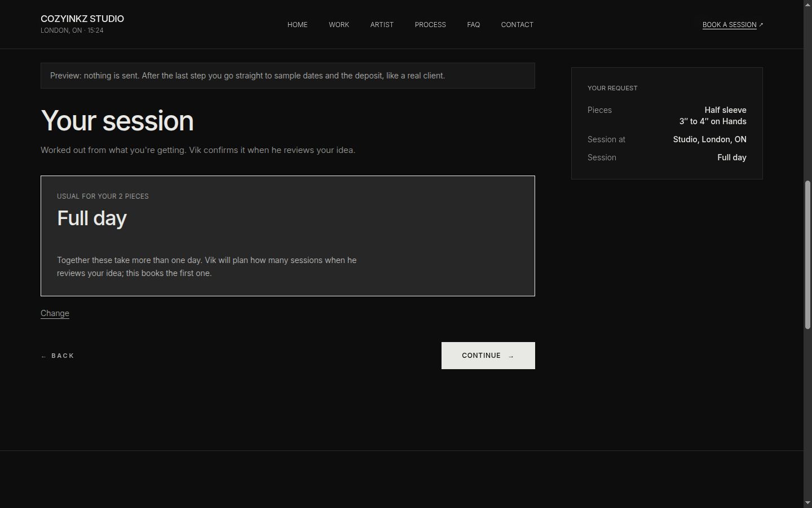Screen dimensions: 812x508
Task: Open the FAQ nav link
Action: pyautogui.click(x=473, y=25)
